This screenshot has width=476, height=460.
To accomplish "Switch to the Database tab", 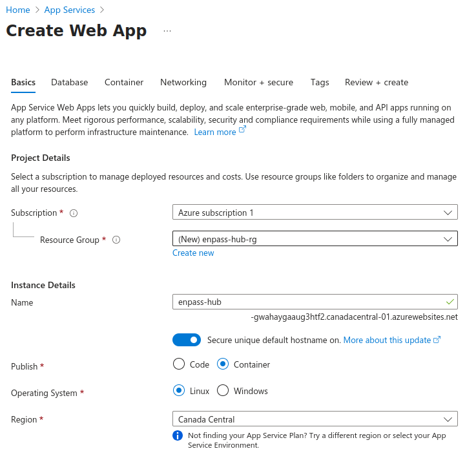I will click(x=70, y=82).
